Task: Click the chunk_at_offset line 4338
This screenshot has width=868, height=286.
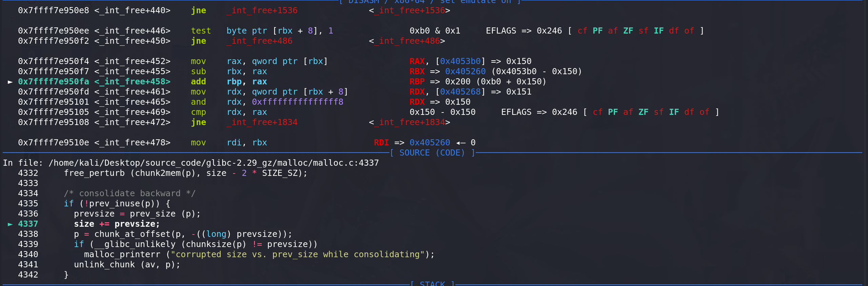Action: [183, 234]
